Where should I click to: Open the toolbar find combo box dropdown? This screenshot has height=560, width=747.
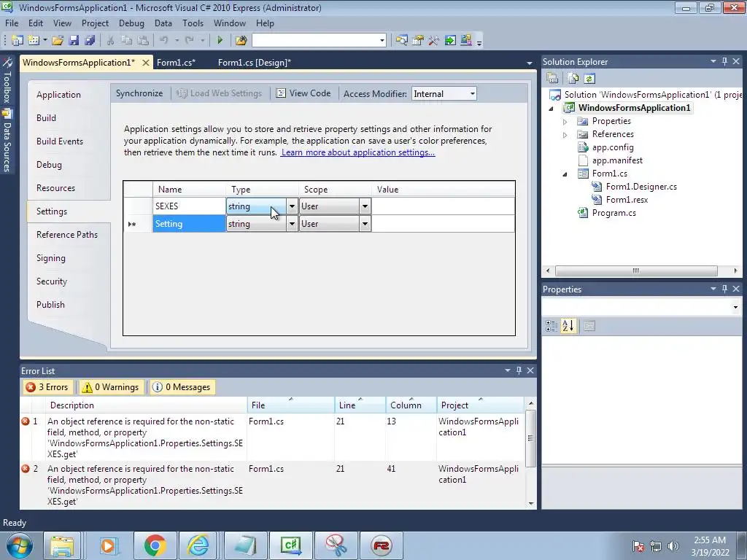coord(382,41)
